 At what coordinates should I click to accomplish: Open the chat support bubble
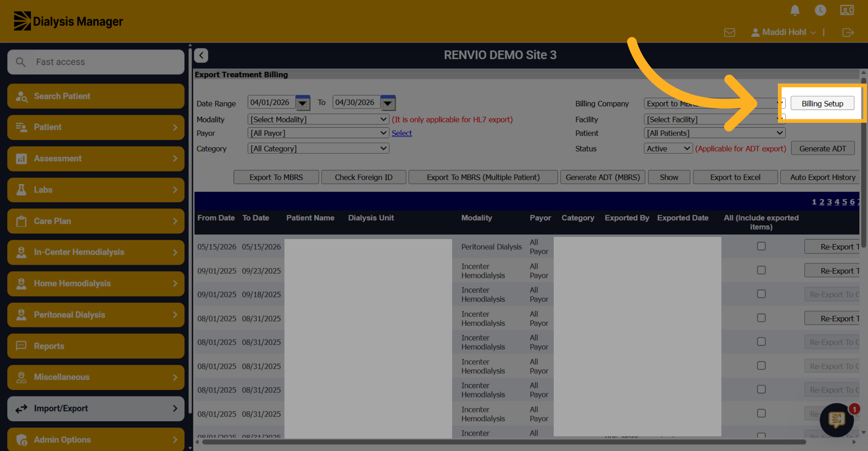coord(837,420)
